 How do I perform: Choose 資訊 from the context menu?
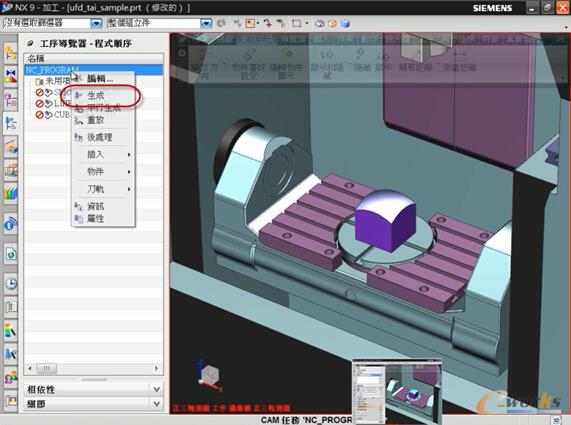(103, 206)
